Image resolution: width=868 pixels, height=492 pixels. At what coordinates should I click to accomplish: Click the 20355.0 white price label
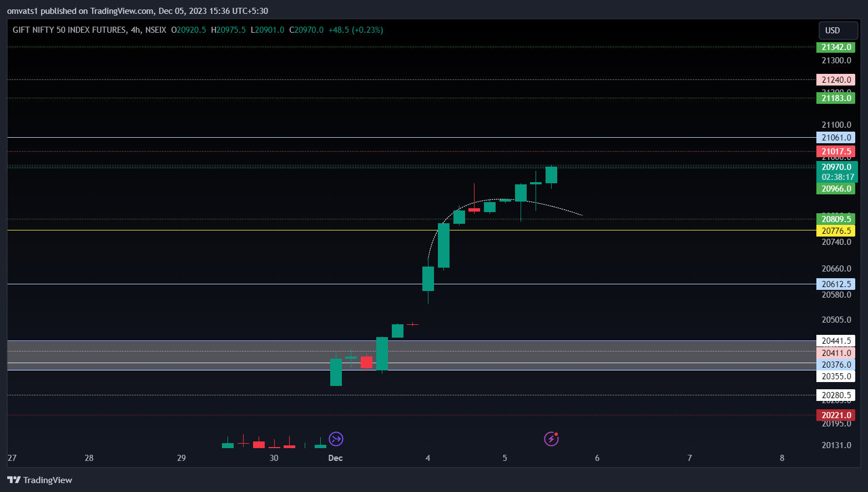pos(836,376)
